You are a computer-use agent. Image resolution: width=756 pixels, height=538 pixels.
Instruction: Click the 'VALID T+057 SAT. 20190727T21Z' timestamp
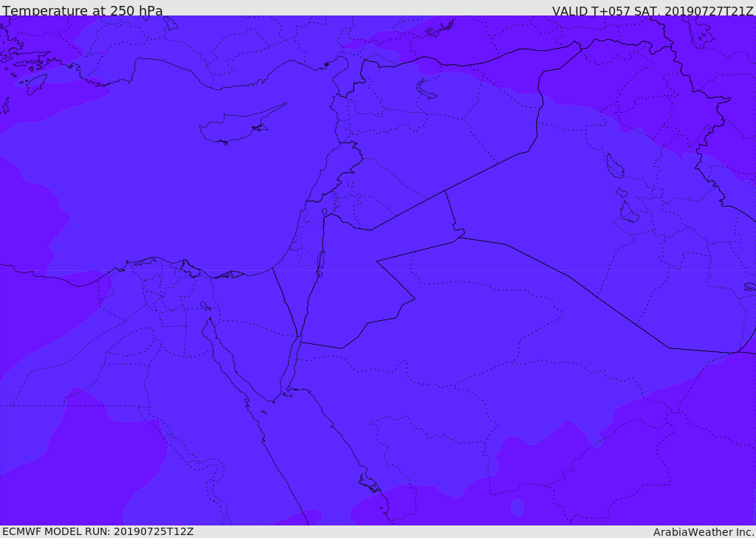coord(653,11)
